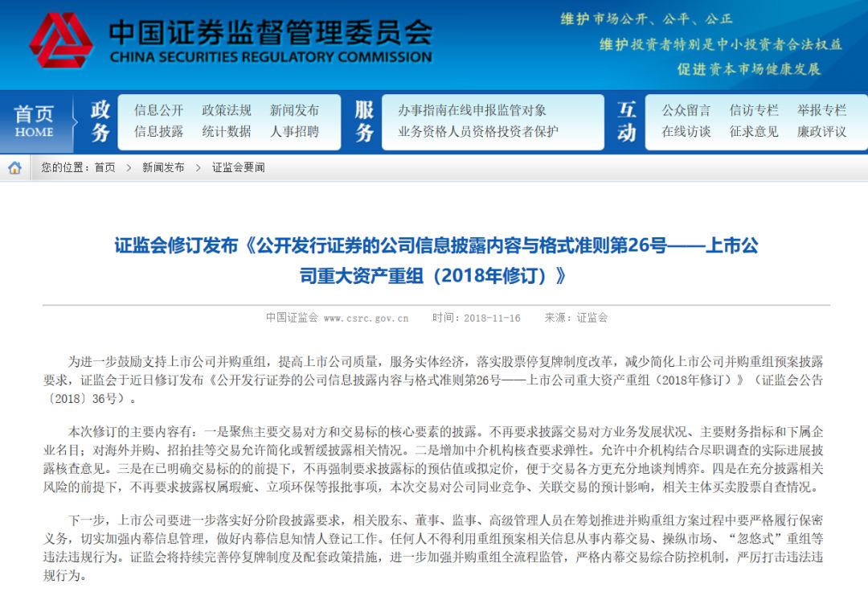The image size is (868, 592).
Task: Click the 服务 section heading
Action: click(364, 121)
